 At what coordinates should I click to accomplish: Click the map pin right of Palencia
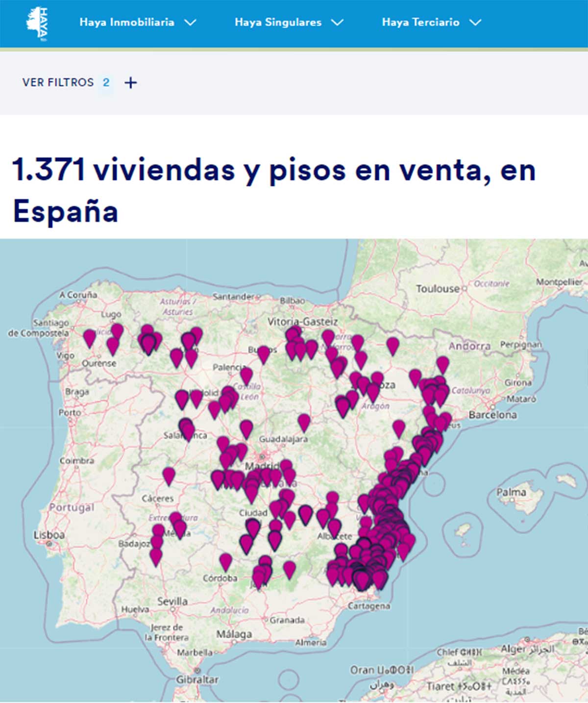coord(246,375)
